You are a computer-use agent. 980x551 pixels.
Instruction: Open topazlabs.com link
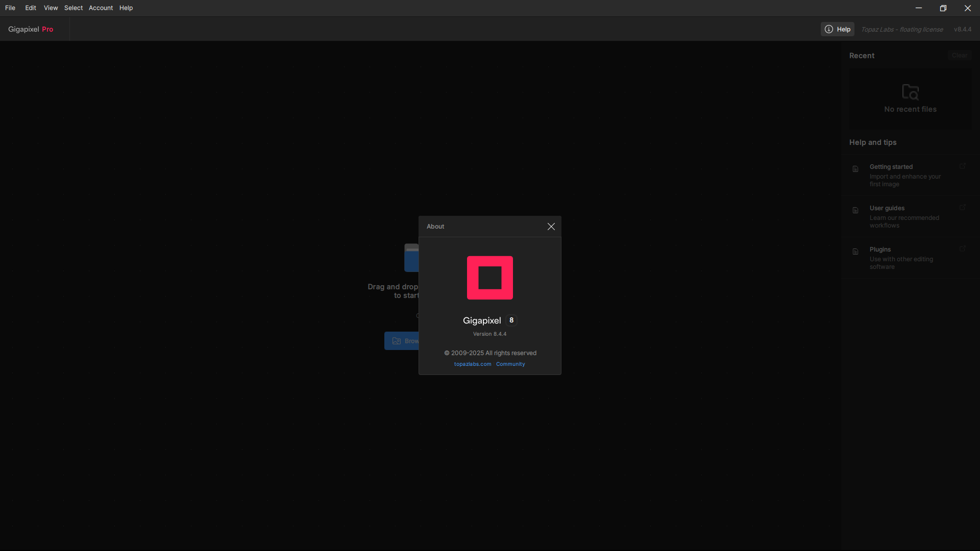point(472,364)
